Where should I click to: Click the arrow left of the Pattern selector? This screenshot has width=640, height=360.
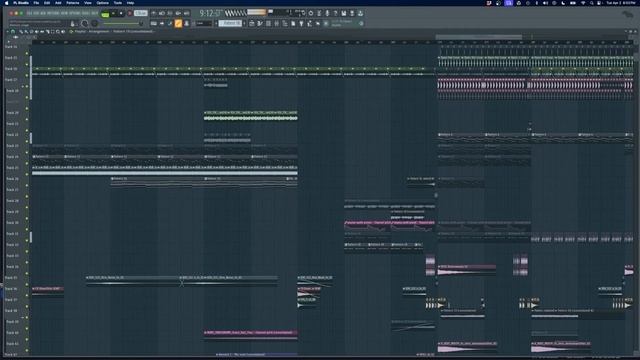(x=216, y=23)
